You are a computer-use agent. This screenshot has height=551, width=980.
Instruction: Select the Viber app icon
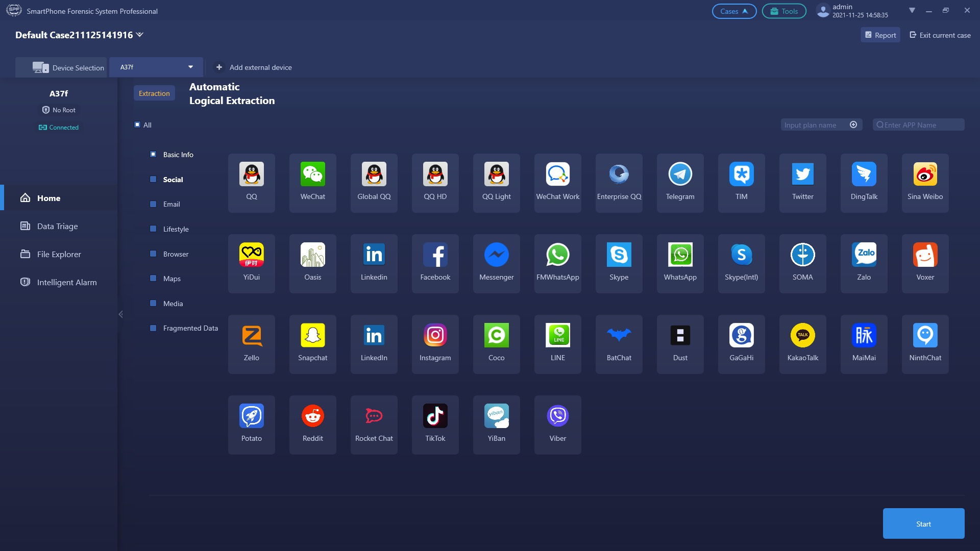pos(557,417)
